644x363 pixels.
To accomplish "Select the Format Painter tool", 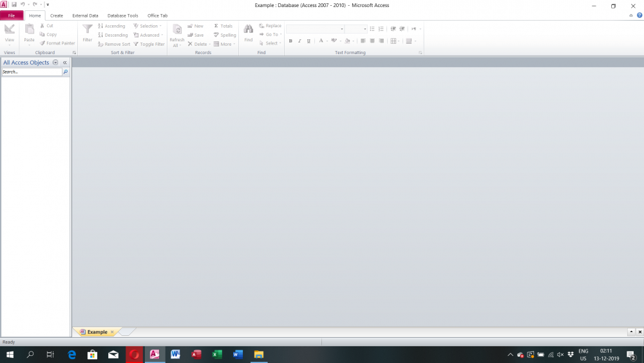I will (x=57, y=43).
